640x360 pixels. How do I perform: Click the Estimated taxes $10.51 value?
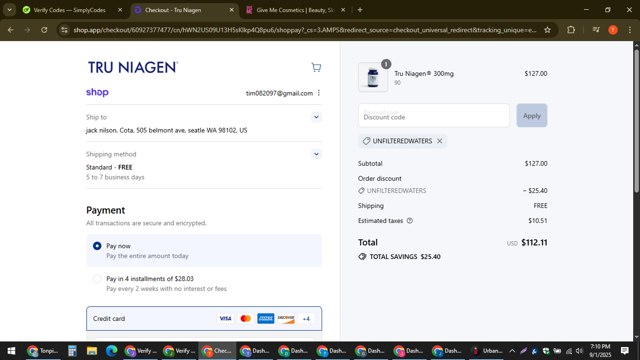[538, 221]
